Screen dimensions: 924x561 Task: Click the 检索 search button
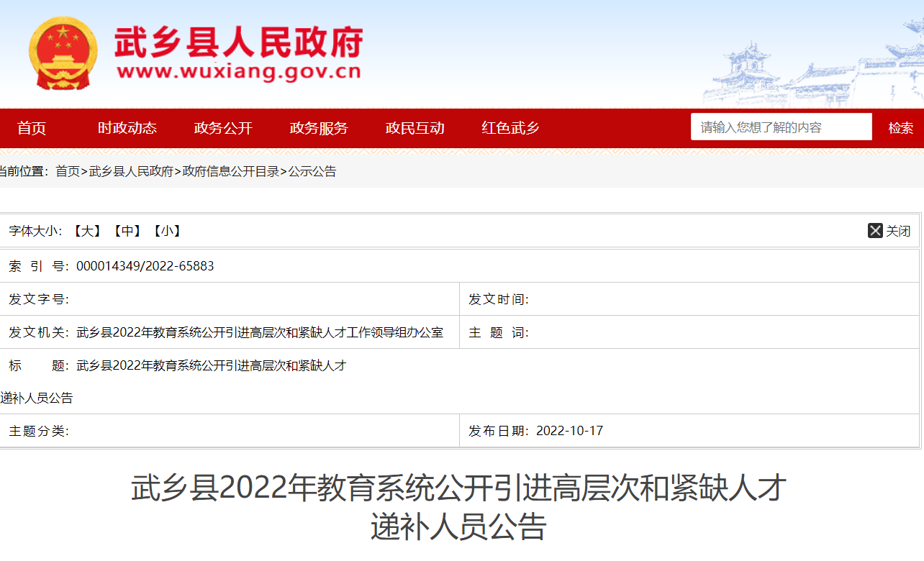(901, 128)
